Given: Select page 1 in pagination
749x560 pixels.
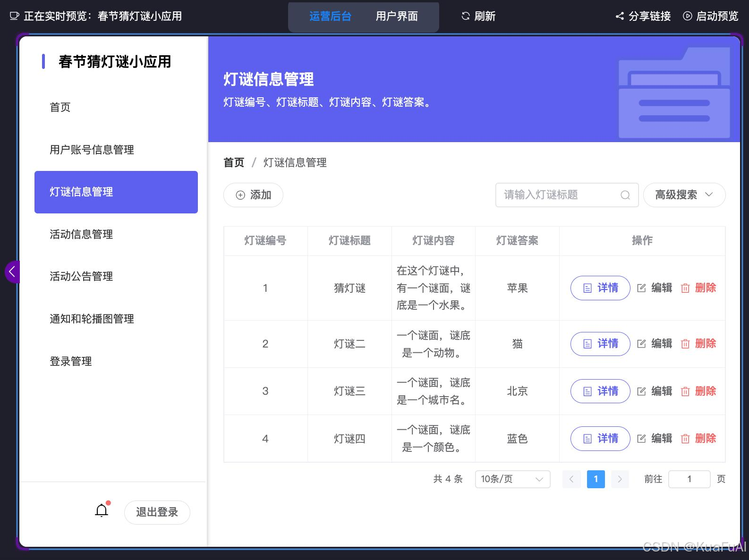Looking at the screenshot, I should (x=596, y=479).
